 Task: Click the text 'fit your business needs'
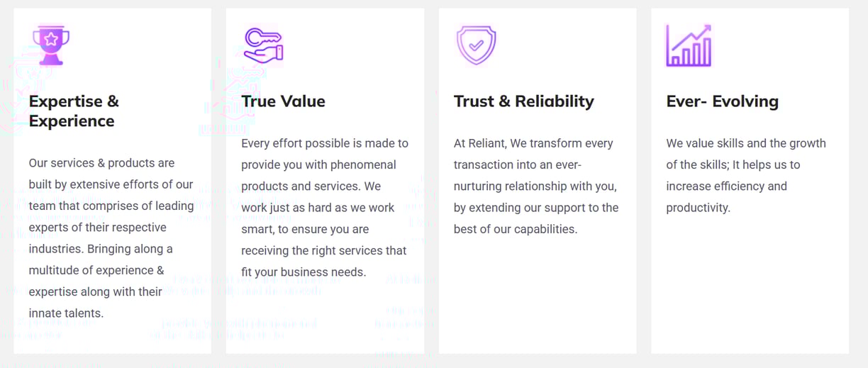pyautogui.click(x=304, y=272)
